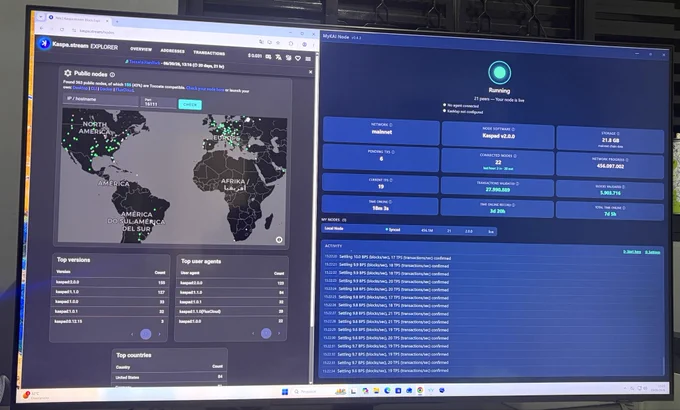This screenshot has width=680, height=410.
Task: Open the TRANSACTIONS menu in Kaspa explorer
Action: (209, 52)
